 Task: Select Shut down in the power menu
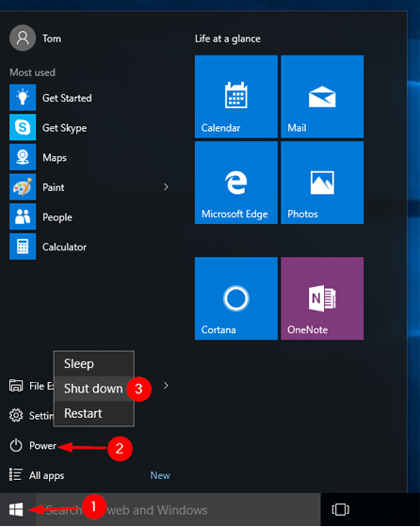point(94,389)
